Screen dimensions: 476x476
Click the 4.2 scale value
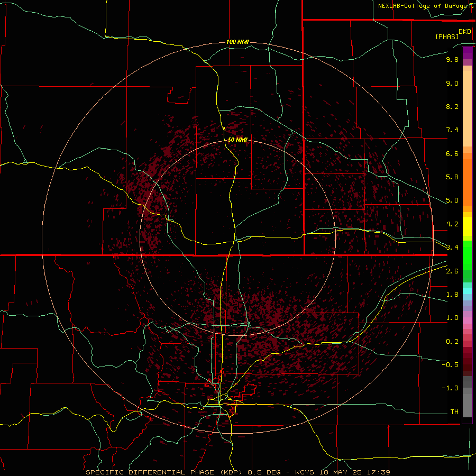(x=452, y=224)
